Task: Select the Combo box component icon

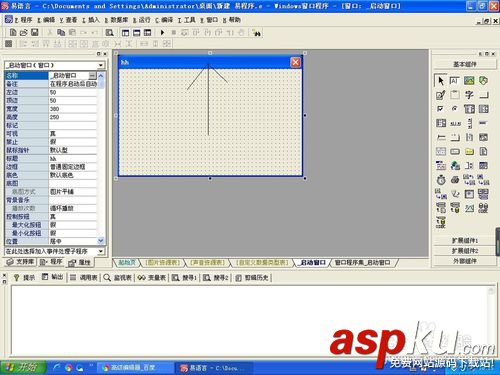Action: [x=469, y=109]
